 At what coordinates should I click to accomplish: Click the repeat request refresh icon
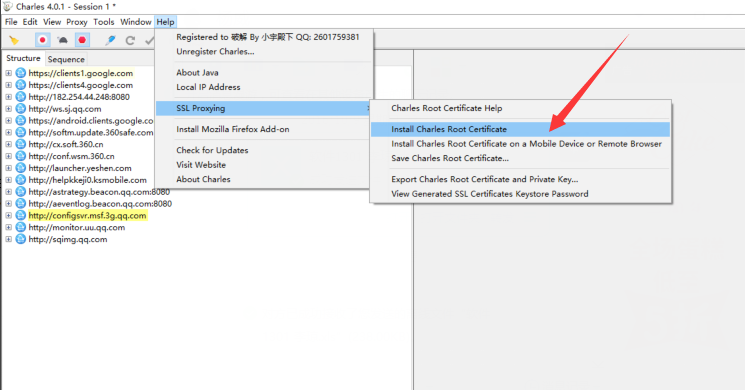coord(130,40)
